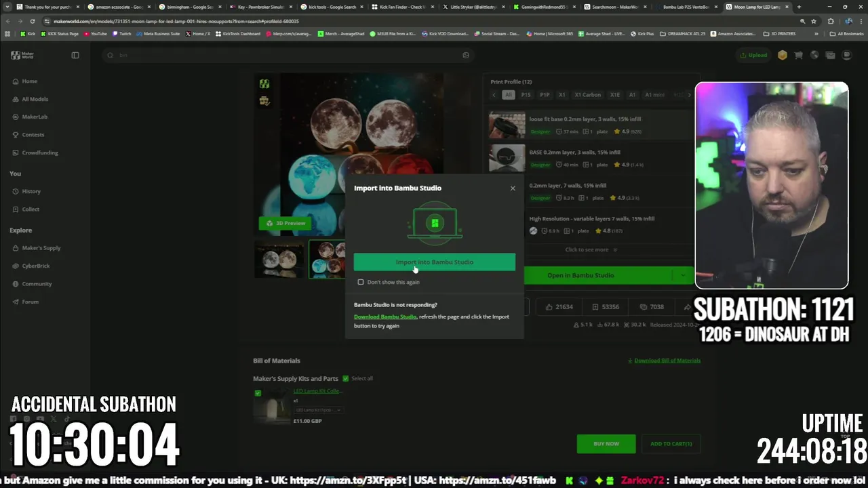868x488 pixels.
Task: Click the BUY NOW button
Action: (606, 444)
